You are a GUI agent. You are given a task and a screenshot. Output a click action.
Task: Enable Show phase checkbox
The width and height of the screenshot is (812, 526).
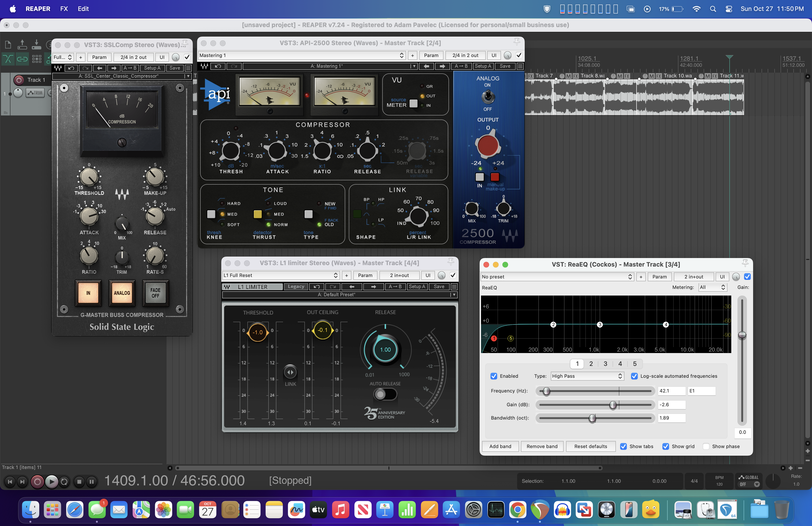[706, 446]
